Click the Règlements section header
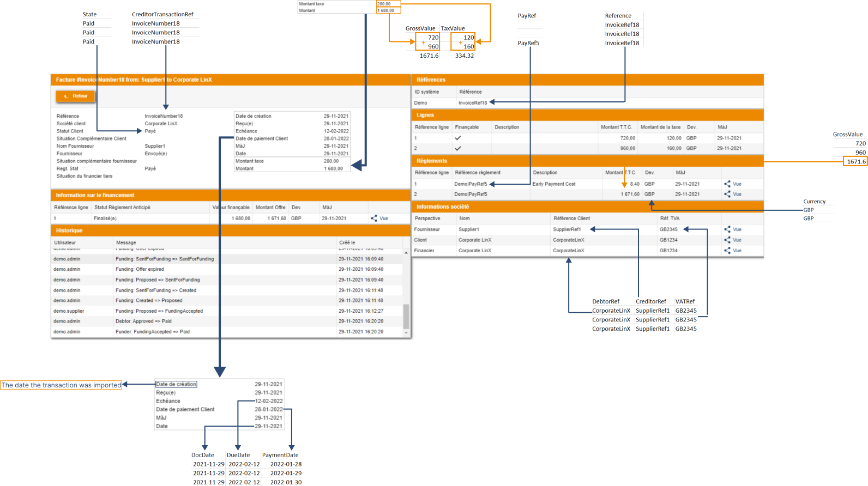 (x=587, y=161)
